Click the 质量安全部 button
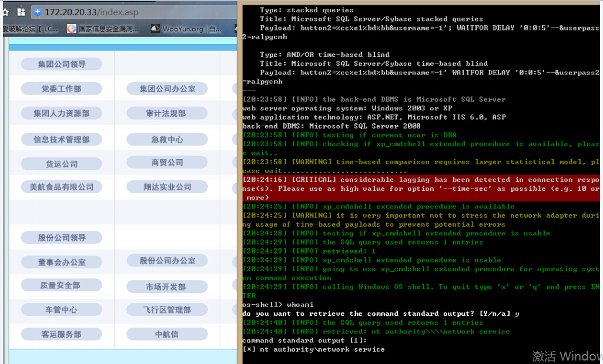Screen dimensions: 603x364 [x=62, y=285]
